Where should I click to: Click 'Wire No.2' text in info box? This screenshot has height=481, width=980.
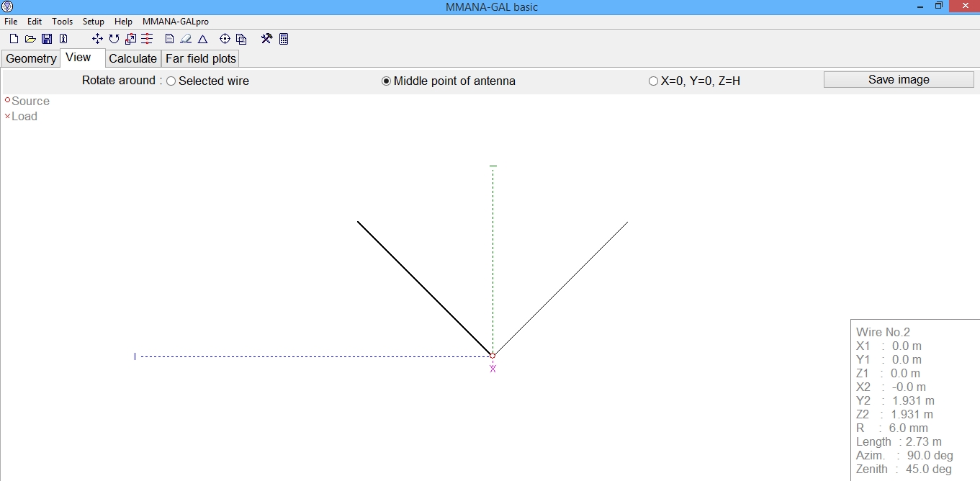[883, 332]
